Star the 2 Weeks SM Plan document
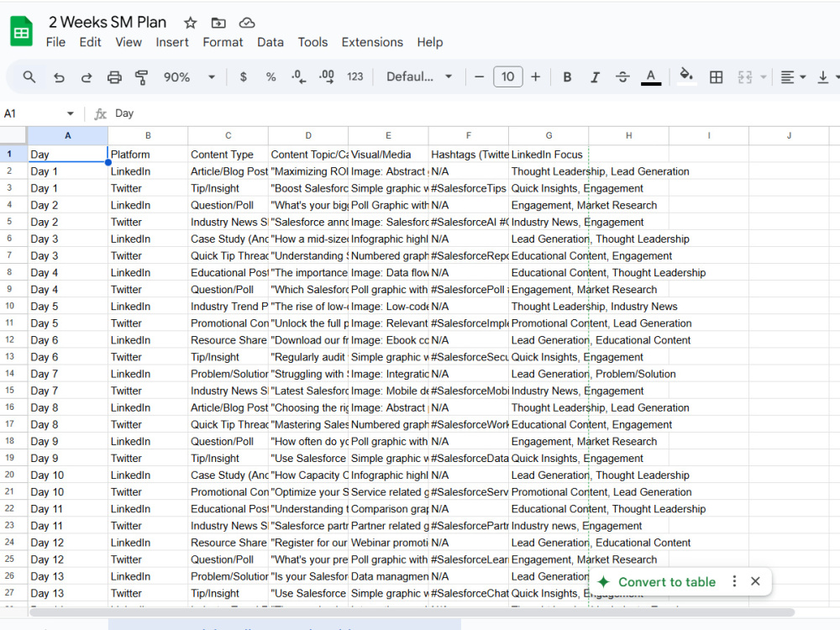The image size is (840, 630). coord(190,23)
